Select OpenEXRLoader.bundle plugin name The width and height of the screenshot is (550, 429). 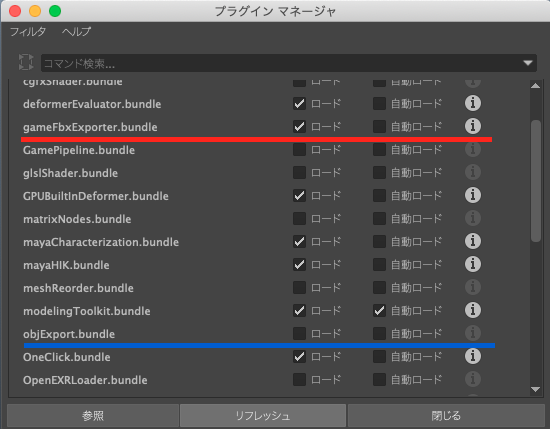85,380
